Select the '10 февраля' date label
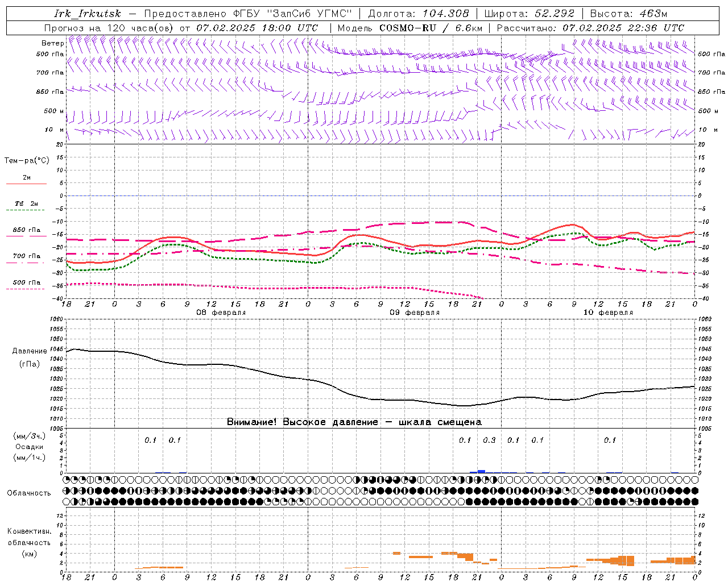This screenshot has width=728, height=582. [x=608, y=313]
